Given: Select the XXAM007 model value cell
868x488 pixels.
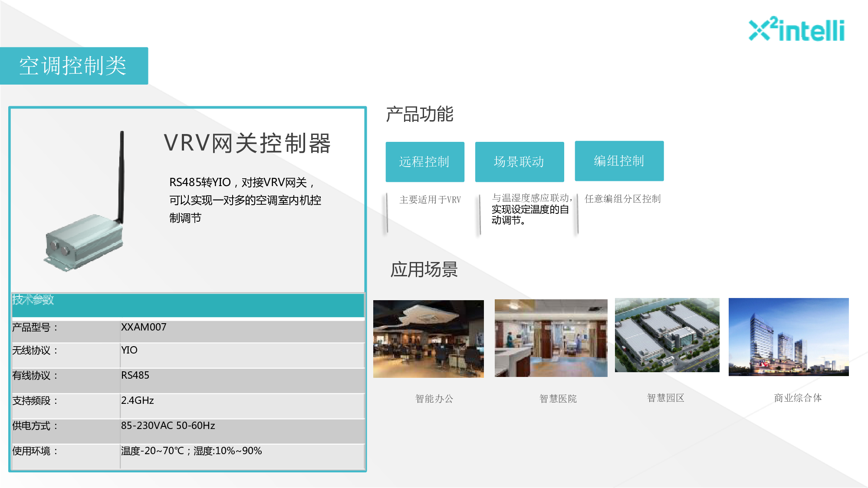Looking at the screenshot, I should [242, 331].
